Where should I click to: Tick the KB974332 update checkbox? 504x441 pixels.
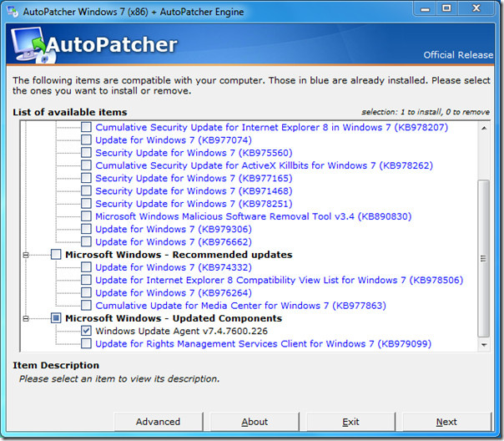(86, 267)
